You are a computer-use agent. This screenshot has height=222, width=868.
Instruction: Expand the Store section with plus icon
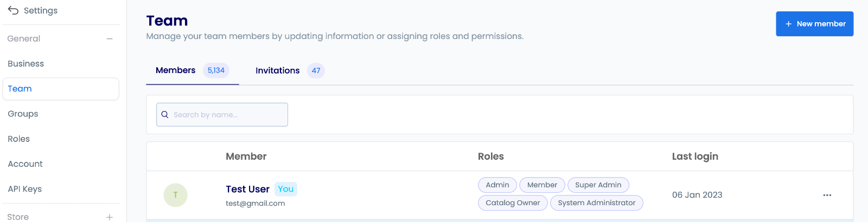point(110,217)
